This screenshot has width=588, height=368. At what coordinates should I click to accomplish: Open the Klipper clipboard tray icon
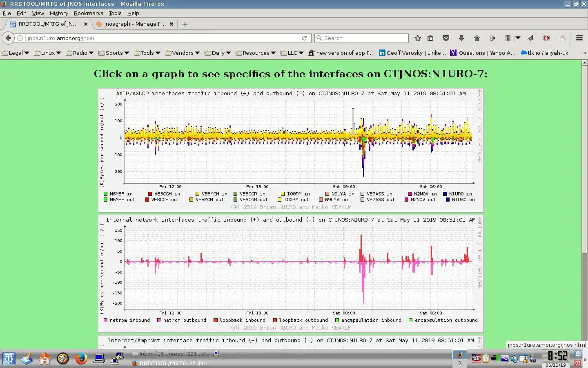(x=486, y=359)
